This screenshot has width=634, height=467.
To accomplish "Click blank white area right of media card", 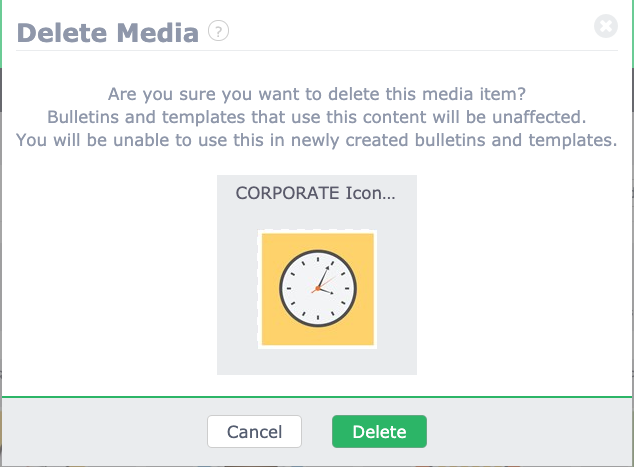I will [x=524, y=275].
